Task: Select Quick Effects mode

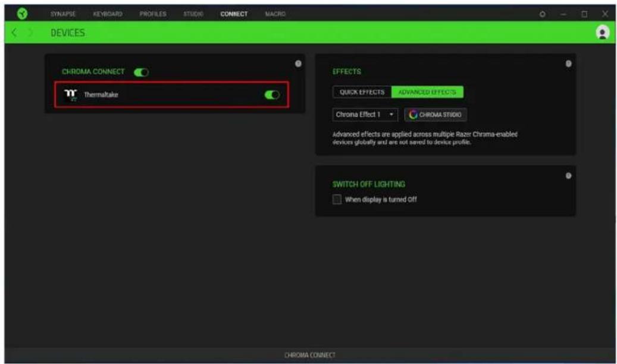Action: coord(362,92)
